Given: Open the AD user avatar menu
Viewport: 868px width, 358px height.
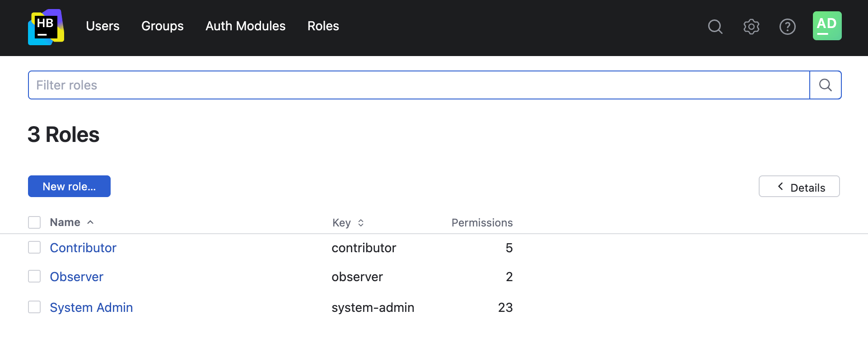Looking at the screenshot, I should pyautogui.click(x=827, y=26).
